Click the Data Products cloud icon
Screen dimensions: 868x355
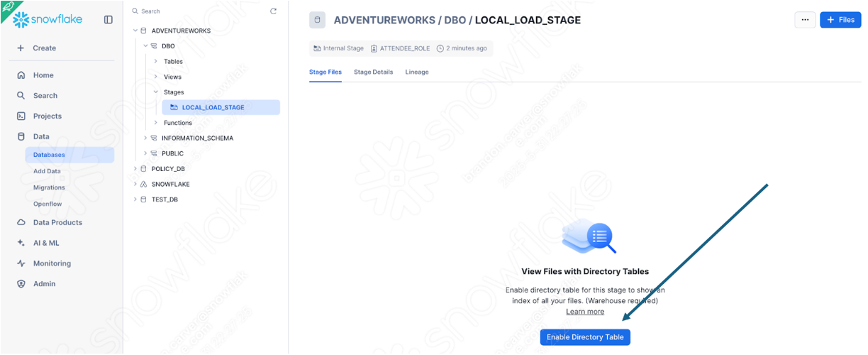pyautogui.click(x=21, y=223)
